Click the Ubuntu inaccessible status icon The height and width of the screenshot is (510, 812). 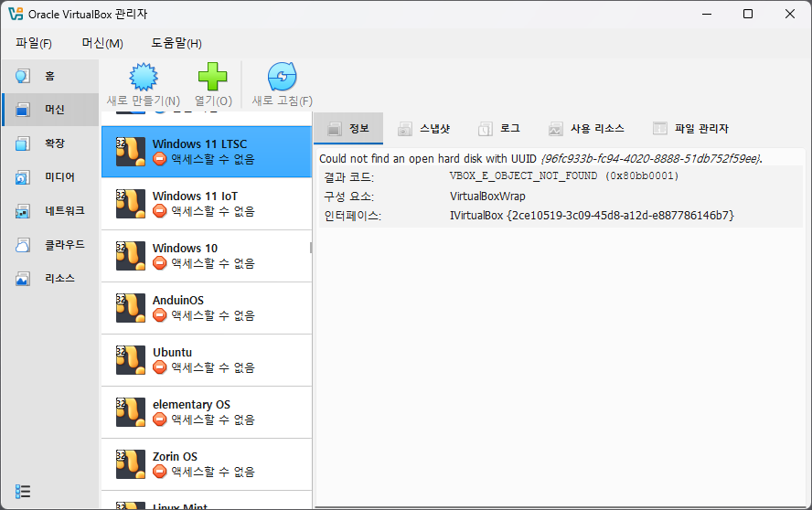click(159, 367)
